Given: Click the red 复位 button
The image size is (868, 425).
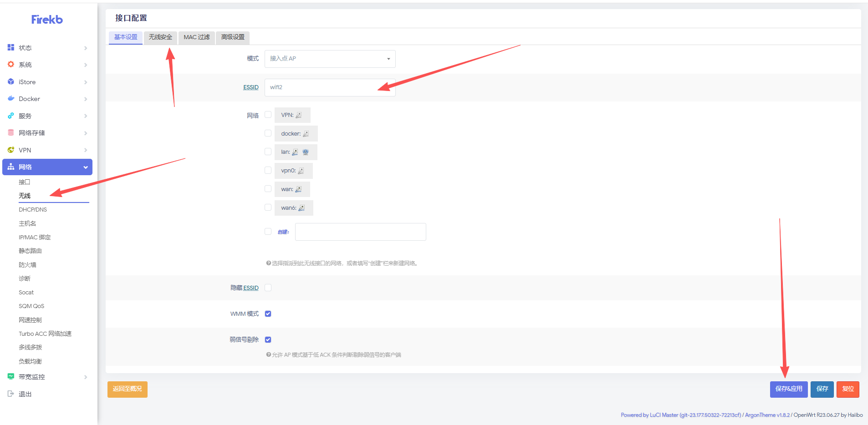Looking at the screenshot, I should [x=848, y=390].
